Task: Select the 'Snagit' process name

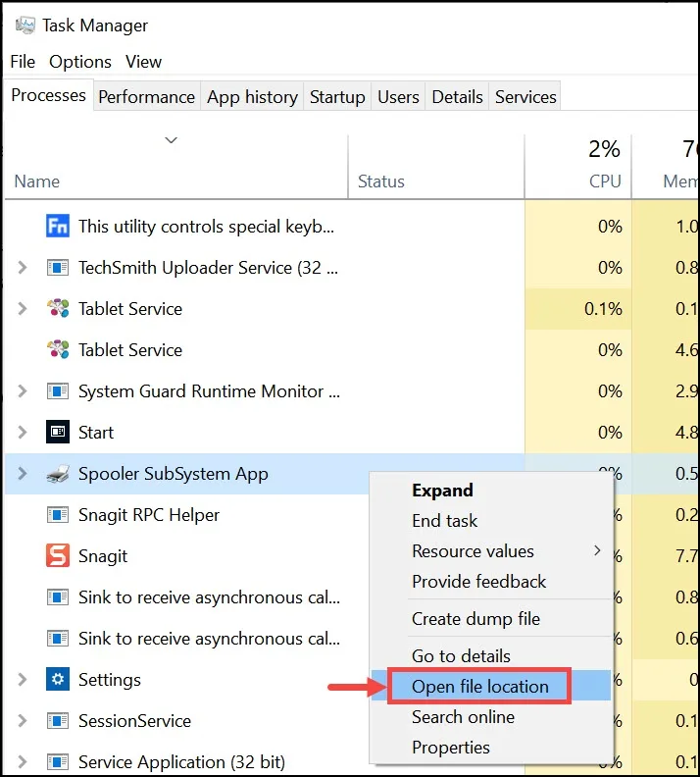Action: pyautogui.click(x=103, y=556)
